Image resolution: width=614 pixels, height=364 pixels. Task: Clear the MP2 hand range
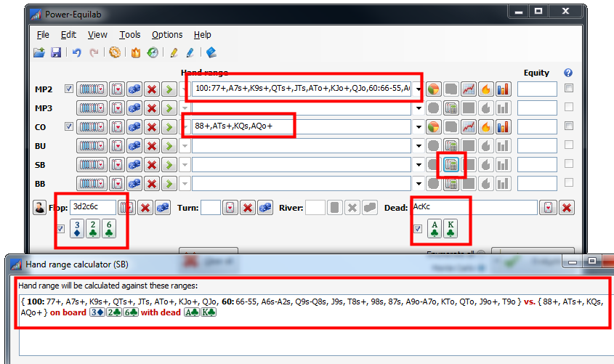tap(152, 89)
